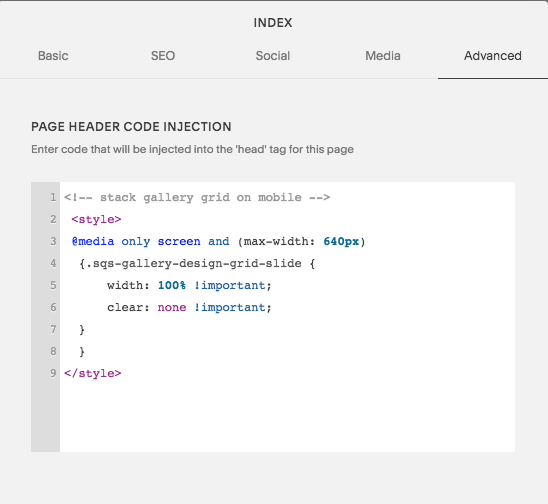Open the SEO tab

point(163,56)
